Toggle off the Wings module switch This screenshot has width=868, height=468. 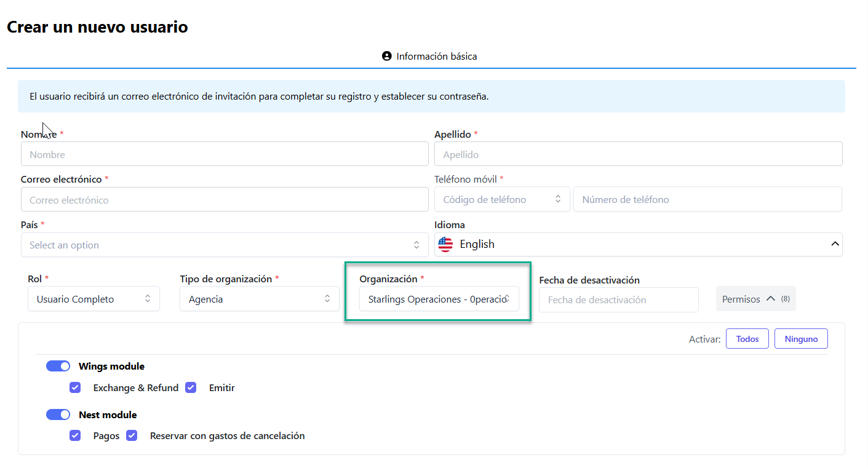[58, 367]
